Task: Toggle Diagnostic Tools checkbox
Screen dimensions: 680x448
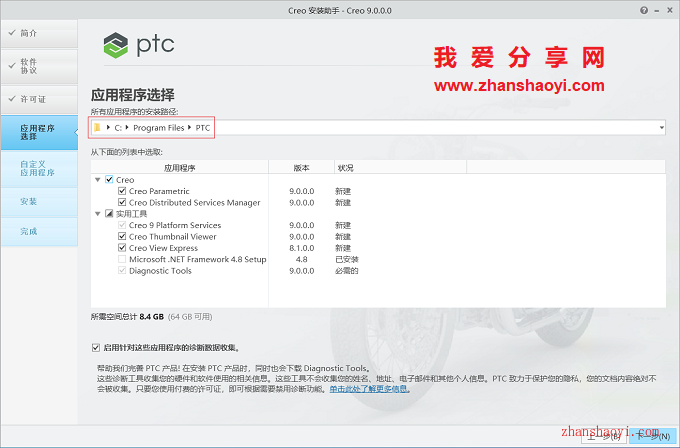Action: pyautogui.click(x=122, y=271)
